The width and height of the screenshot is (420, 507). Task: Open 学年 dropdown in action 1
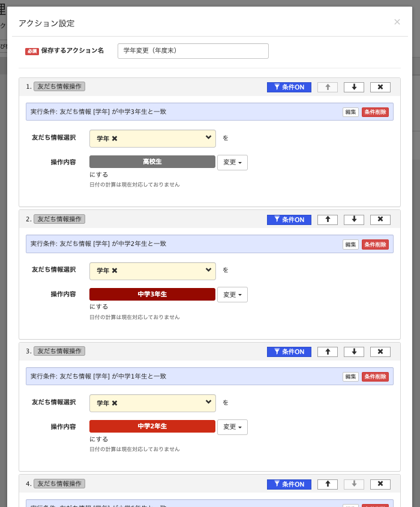(208, 138)
